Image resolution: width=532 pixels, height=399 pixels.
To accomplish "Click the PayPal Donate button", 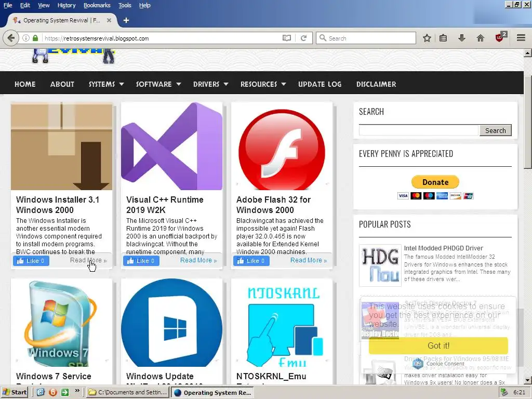I will (435, 182).
